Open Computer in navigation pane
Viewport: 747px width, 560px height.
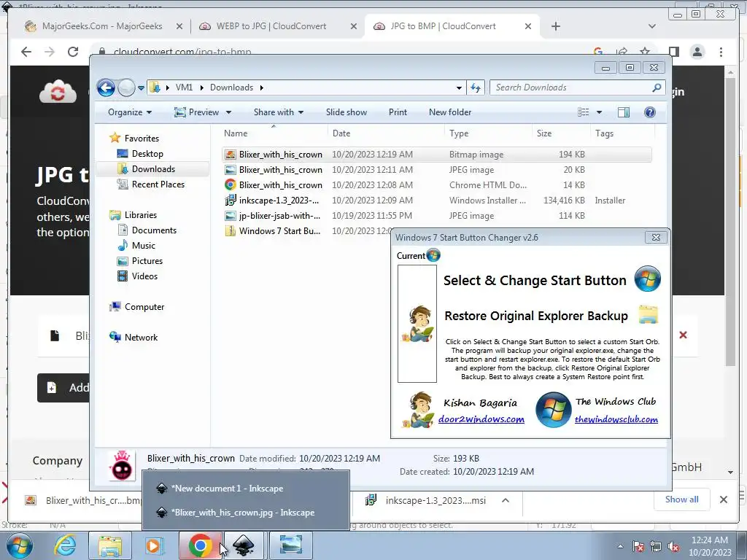pos(144,307)
